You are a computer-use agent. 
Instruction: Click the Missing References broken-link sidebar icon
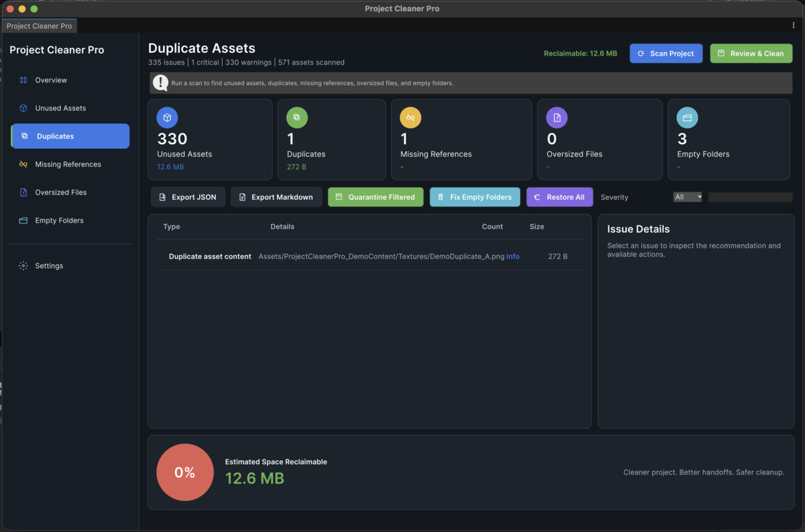[23, 164]
